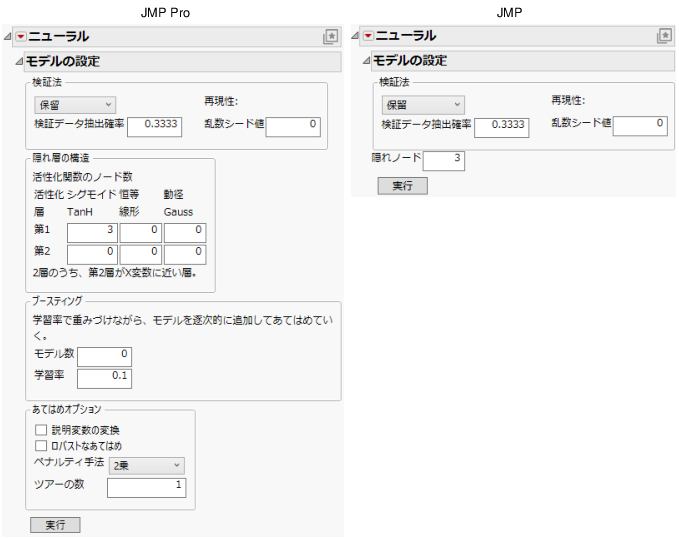The width and height of the screenshot is (679, 539).
Task: Collapse the JMP Pro ニューラル outline
Action: pyautogui.click(x=7, y=37)
